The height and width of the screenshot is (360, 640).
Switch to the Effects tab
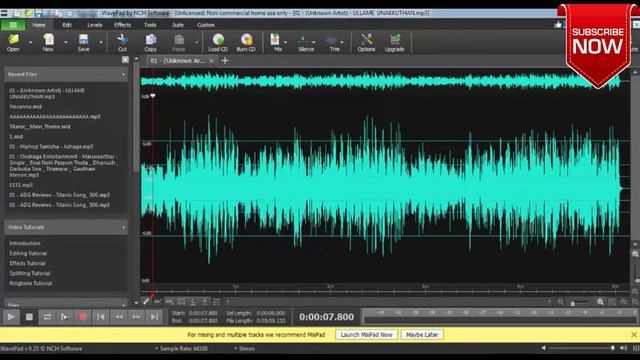click(x=122, y=25)
